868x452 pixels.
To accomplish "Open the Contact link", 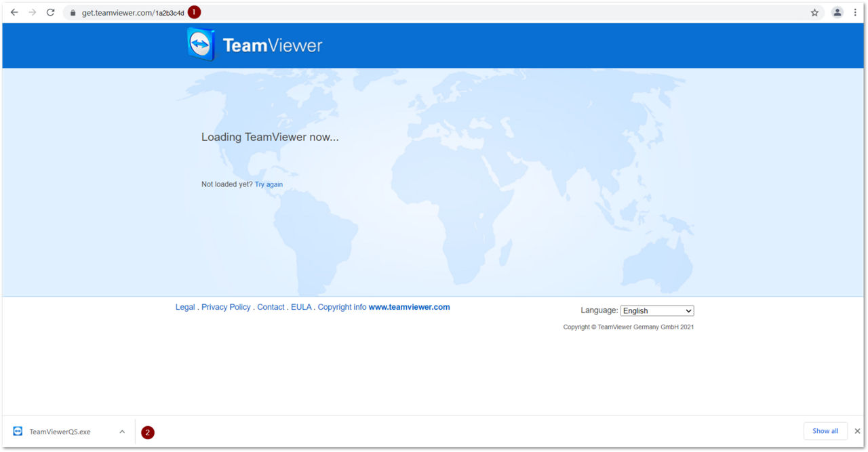I will 271,307.
